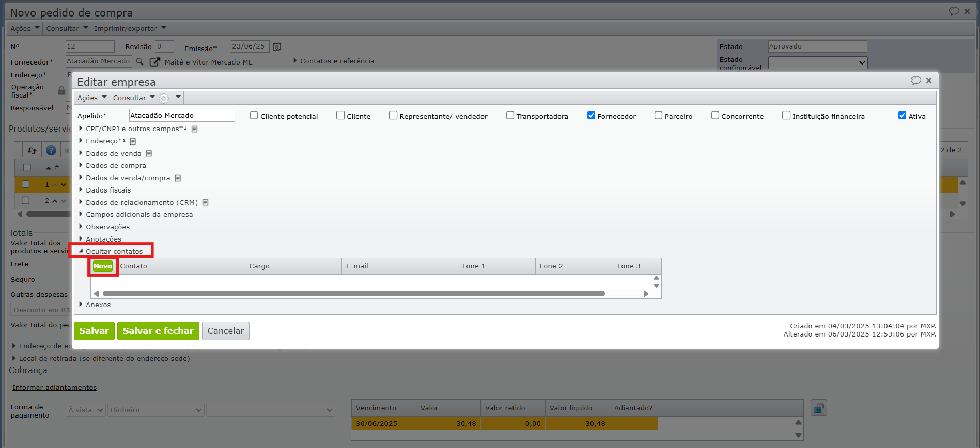Select the Concorrente checkbox
The height and width of the screenshot is (448, 980).
pos(715,115)
